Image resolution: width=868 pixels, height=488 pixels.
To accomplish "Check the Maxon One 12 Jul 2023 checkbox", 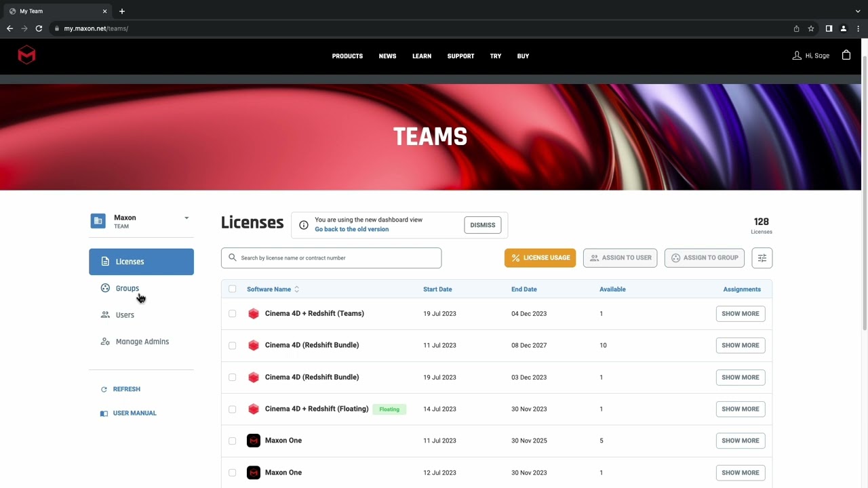I will click(233, 472).
